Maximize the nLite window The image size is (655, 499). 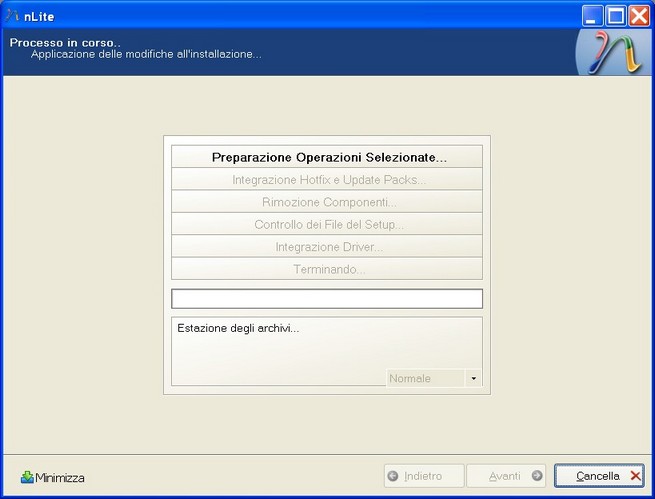coord(616,14)
